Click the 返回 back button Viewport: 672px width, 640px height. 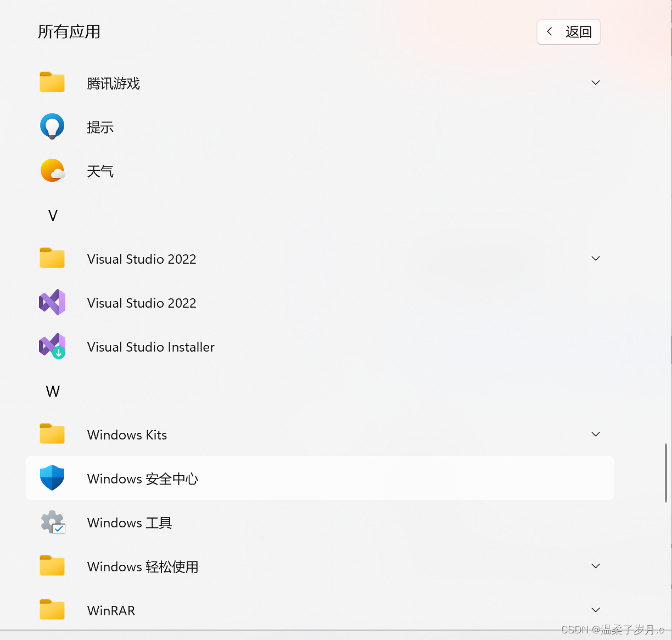click(x=569, y=32)
